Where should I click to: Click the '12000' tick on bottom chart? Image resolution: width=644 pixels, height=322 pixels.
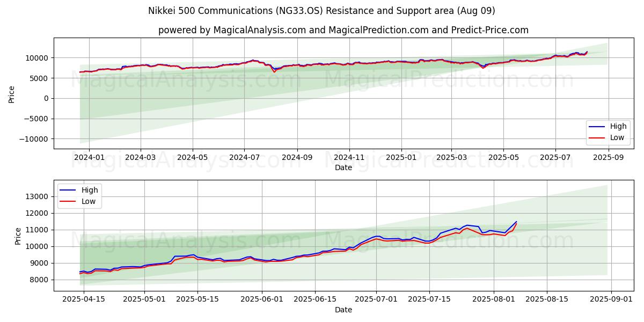(38, 214)
